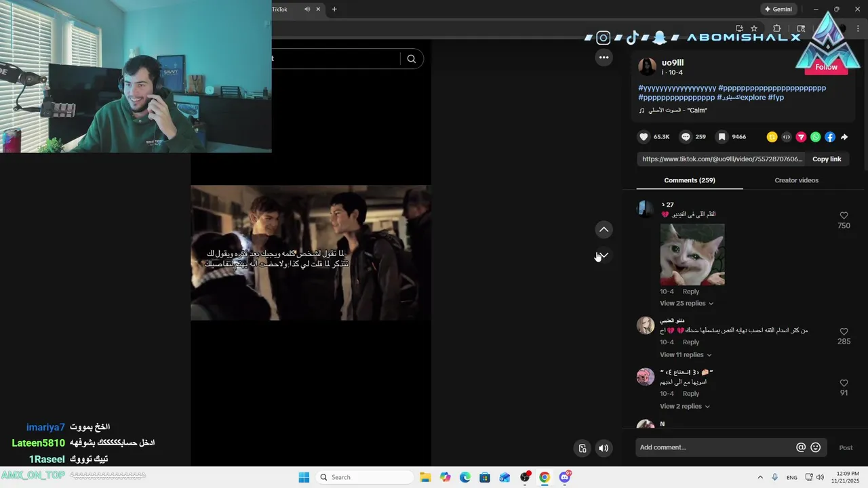868x488 pixels.
Task: Open more share options arrow
Action: [x=844, y=137]
